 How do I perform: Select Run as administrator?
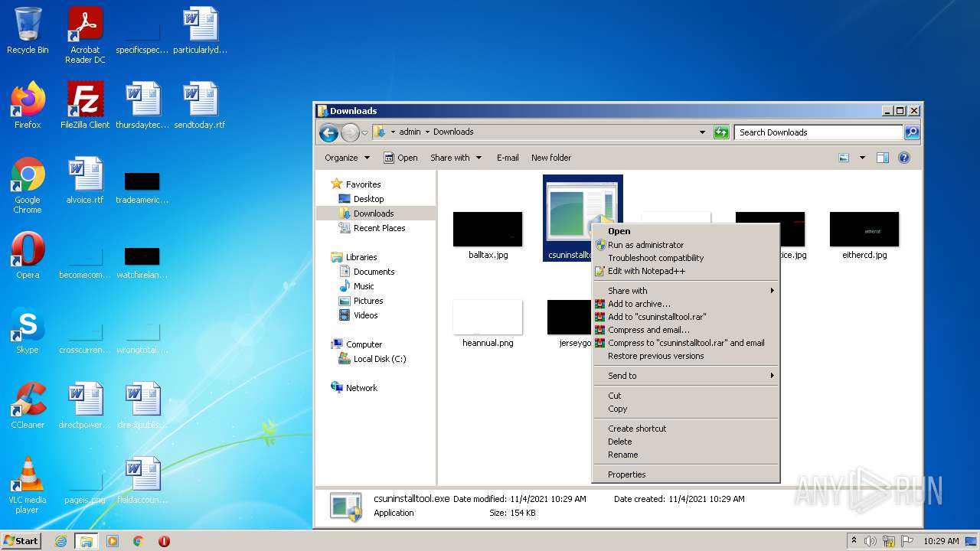tap(686, 245)
